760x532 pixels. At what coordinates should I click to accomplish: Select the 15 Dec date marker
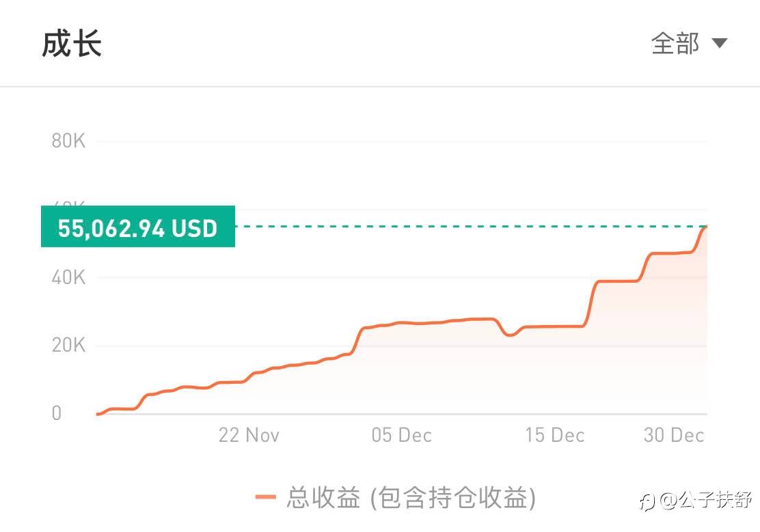click(x=554, y=436)
